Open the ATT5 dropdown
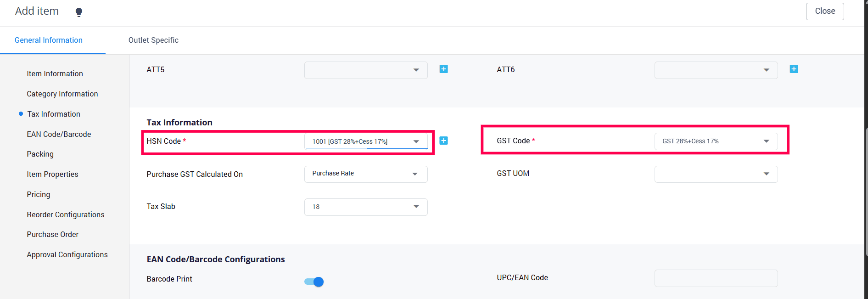Viewport: 868px width, 299px height. pyautogui.click(x=366, y=70)
